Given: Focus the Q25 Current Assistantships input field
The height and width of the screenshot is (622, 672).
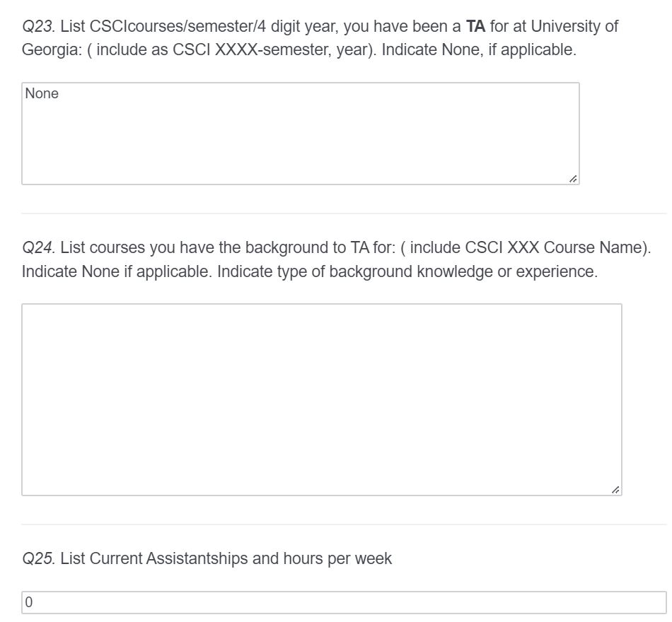Looking at the screenshot, I should (344, 602).
